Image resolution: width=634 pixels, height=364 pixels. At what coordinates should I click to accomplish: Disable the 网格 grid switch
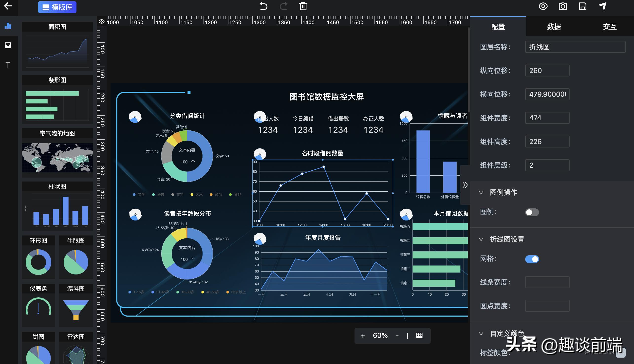(532, 259)
